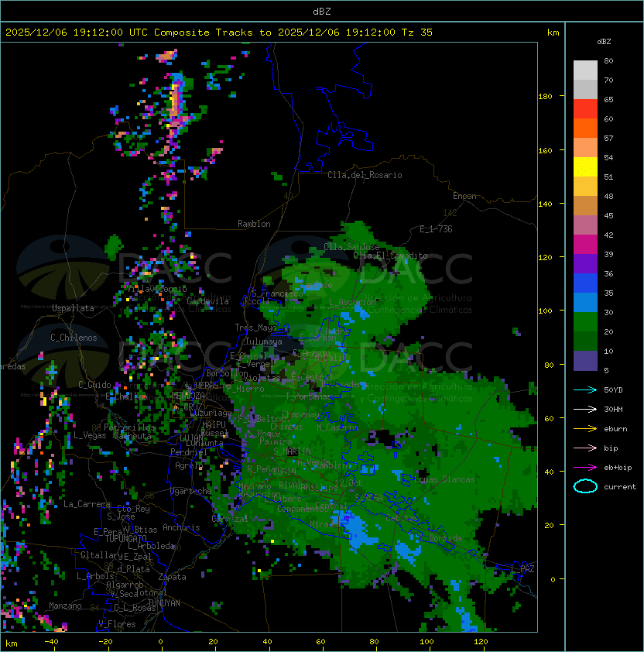644x652 pixels.
Task: Click the yellow eburn arrow legend icon
Action: click(585, 429)
